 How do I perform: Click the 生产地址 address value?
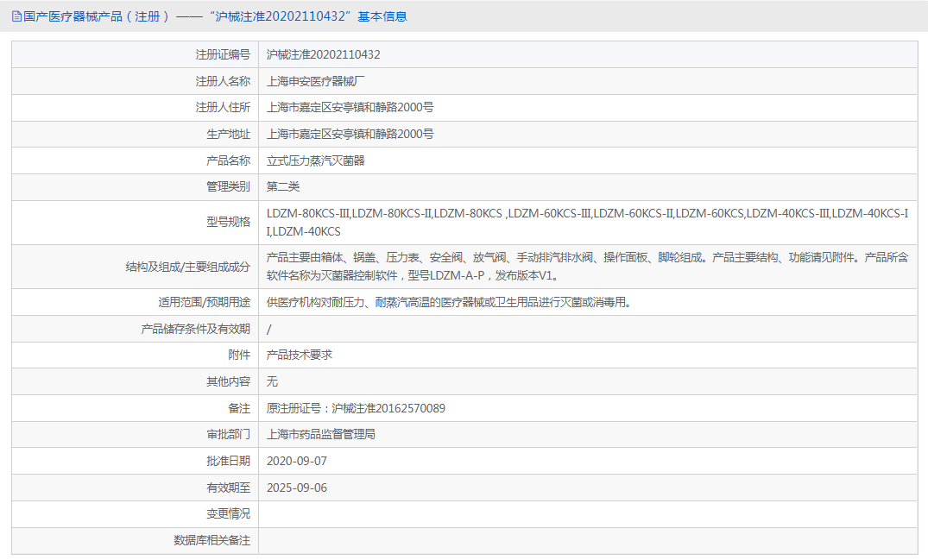point(350,134)
